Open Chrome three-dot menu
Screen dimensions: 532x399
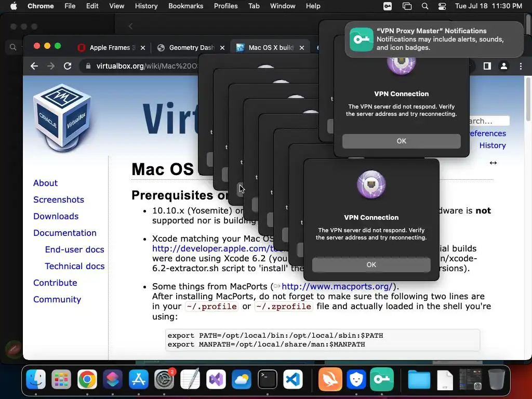pyautogui.click(x=521, y=66)
